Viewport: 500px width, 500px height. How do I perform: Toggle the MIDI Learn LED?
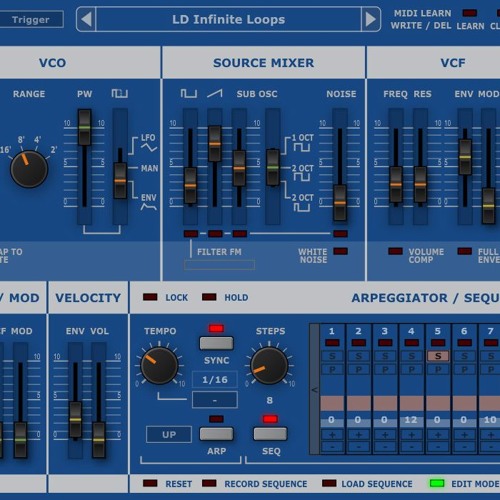[x=469, y=13]
